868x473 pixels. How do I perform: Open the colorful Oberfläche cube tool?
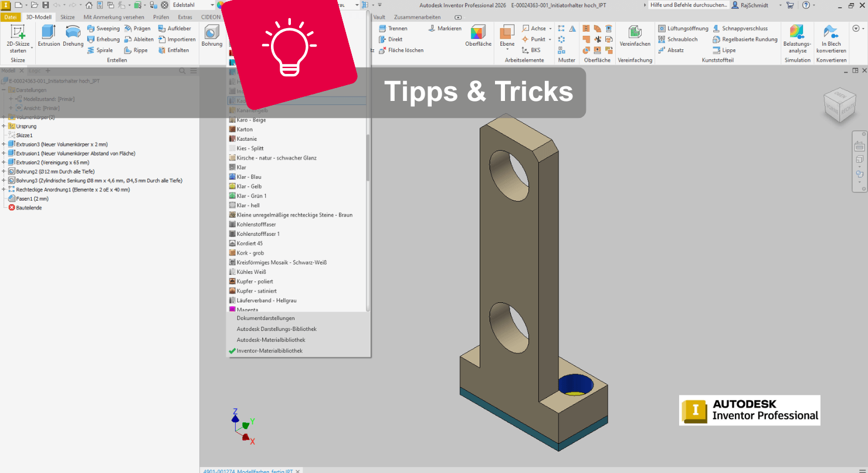click(478, 36)
